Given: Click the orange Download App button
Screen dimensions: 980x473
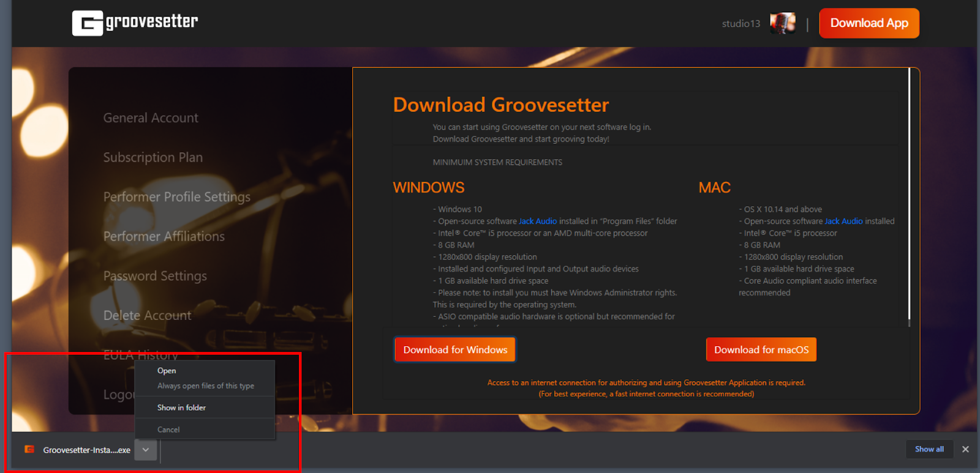Looking at the screenshot, I should point(869,23).
